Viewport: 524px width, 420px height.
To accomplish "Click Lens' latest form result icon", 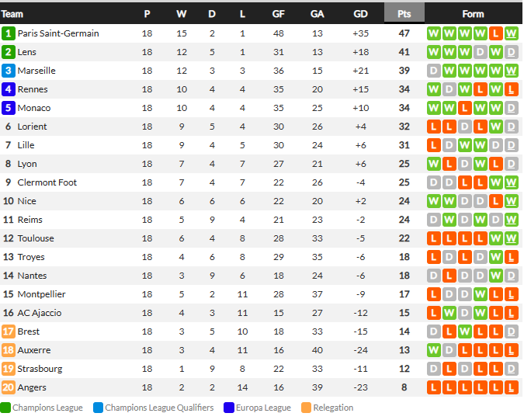I will click(512, 52).
